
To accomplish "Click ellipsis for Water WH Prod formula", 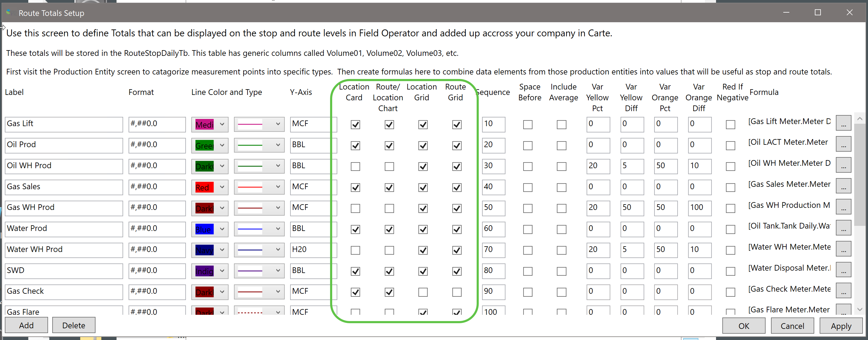I will (843, 249).
